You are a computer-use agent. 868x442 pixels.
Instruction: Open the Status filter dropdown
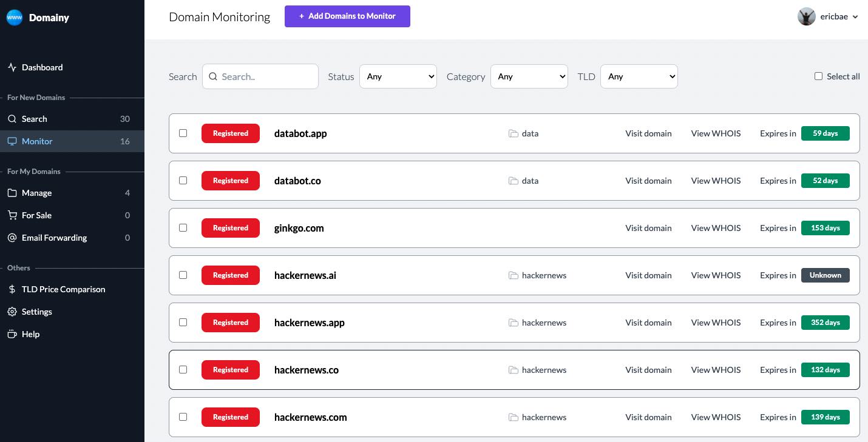pyautogui.click(x=398, y=76)
